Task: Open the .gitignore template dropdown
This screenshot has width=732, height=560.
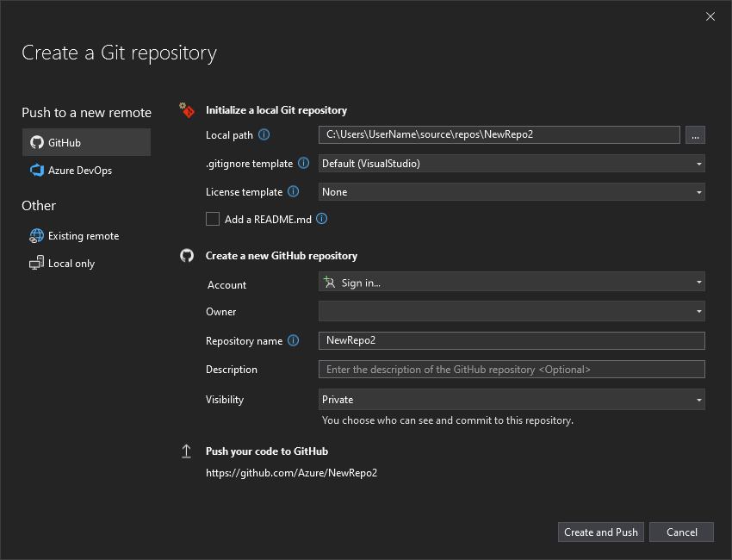Action: point(512,163)
